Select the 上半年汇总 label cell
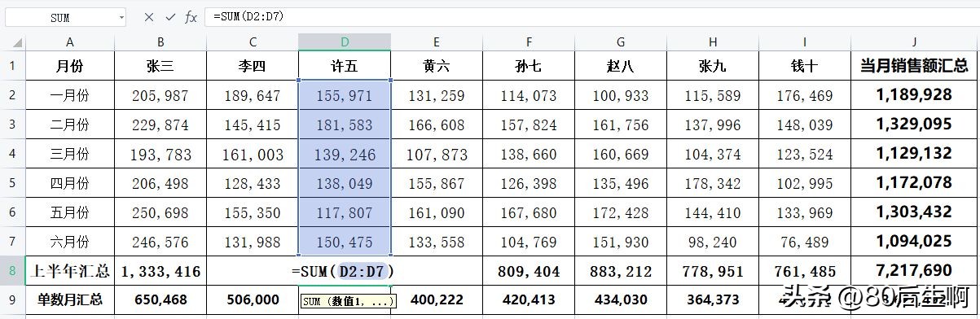Screen dimensions: 980x319 point(70,271)
